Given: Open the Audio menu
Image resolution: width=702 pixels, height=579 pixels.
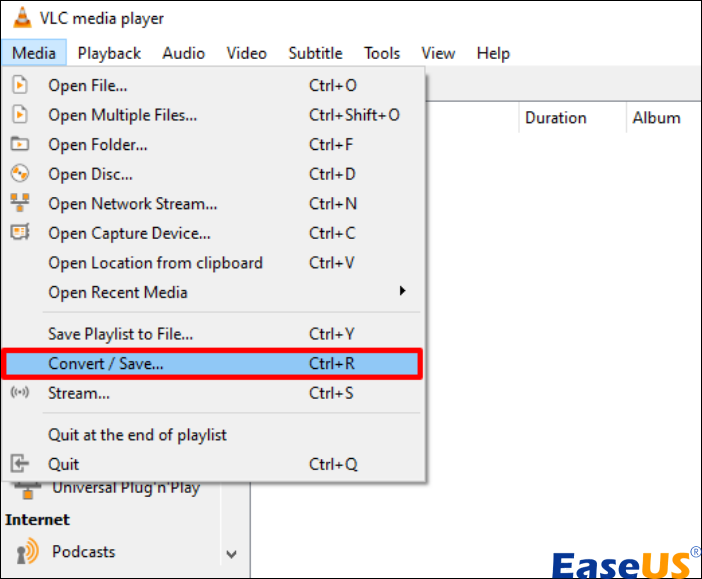Looking at the screenshot, I should coord(184,53).
